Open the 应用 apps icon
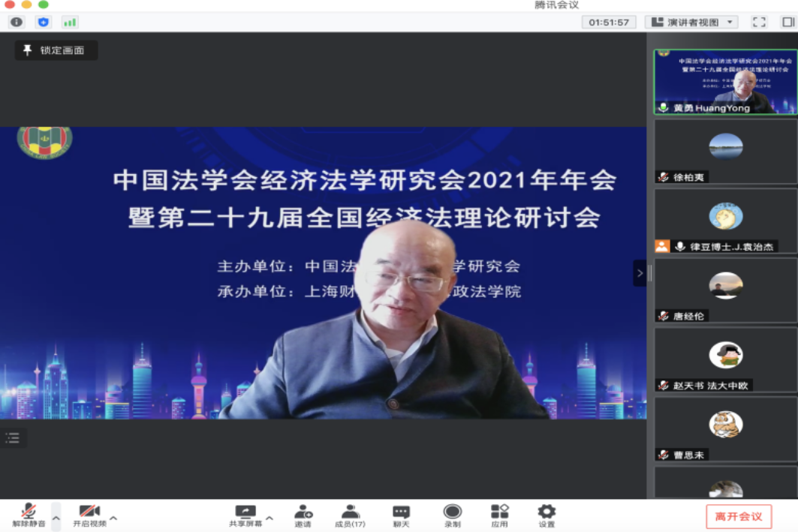This screenshot has height=532, width=798. tap(499, 515)
